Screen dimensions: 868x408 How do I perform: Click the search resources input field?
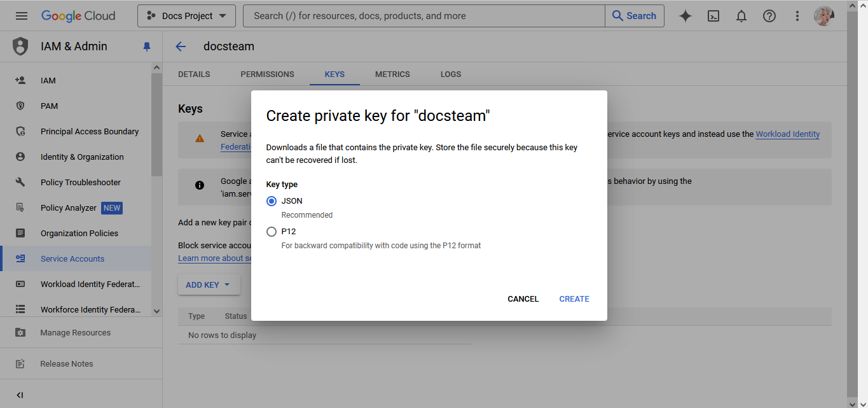click(424, 16)
